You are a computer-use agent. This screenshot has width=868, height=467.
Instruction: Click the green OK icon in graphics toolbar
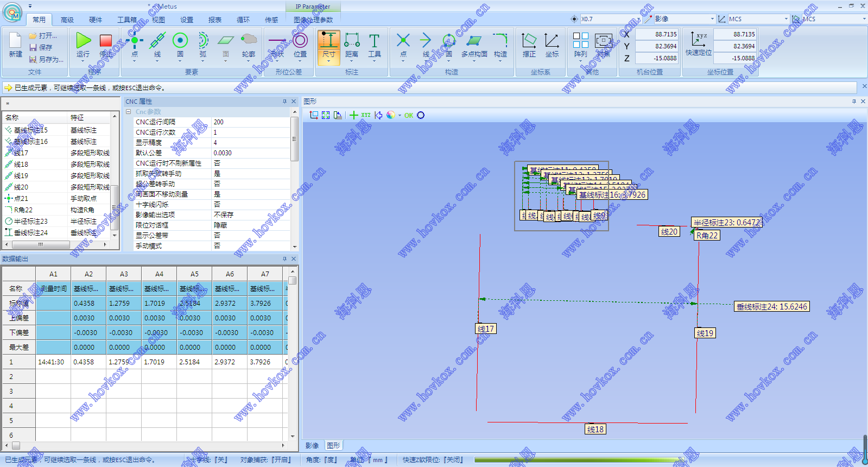(x=409, y=115)
